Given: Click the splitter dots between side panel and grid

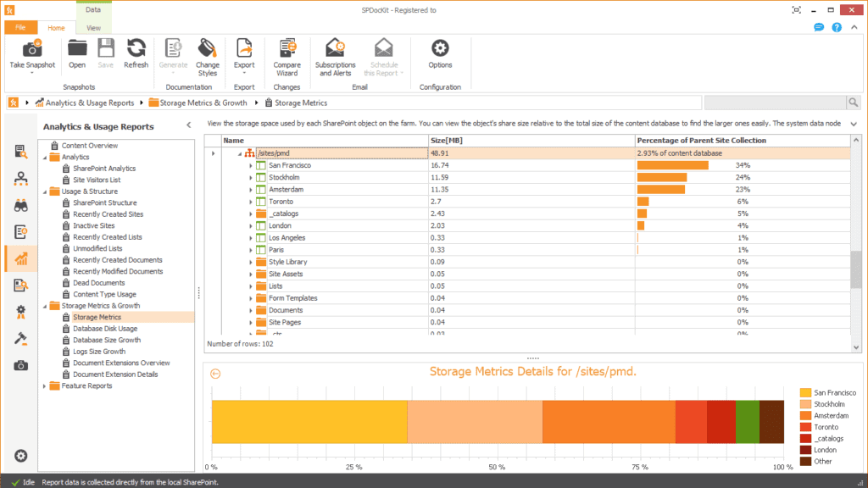Looking at the screenshot, I should pos(198,293).
